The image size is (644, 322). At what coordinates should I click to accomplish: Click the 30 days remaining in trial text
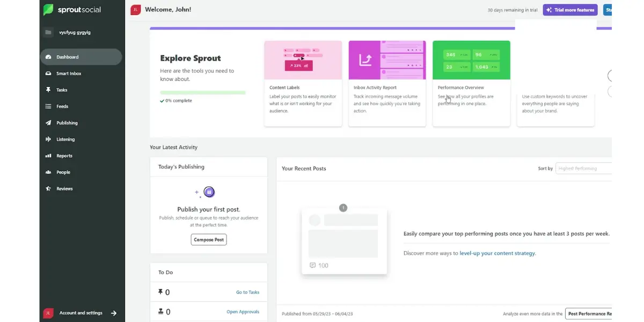point(512,10)
